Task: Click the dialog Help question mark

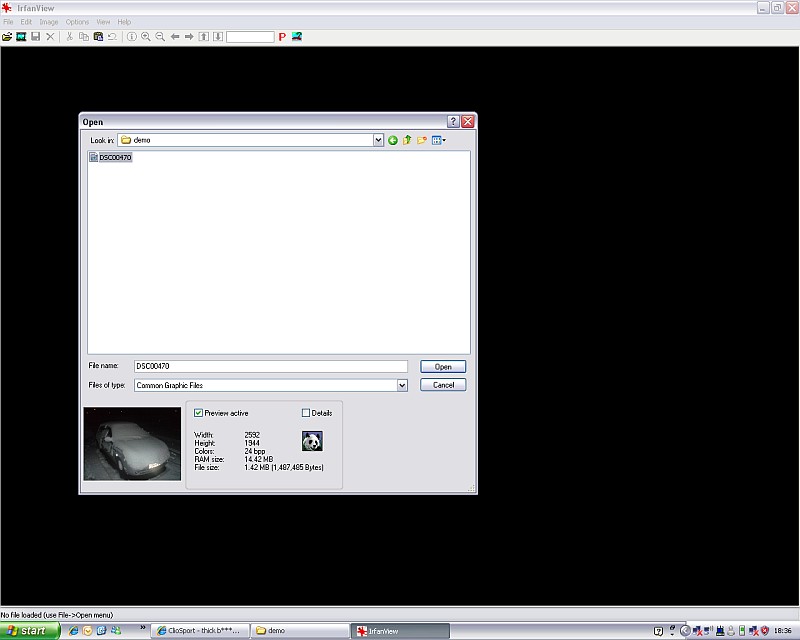Action: point(453,121)
